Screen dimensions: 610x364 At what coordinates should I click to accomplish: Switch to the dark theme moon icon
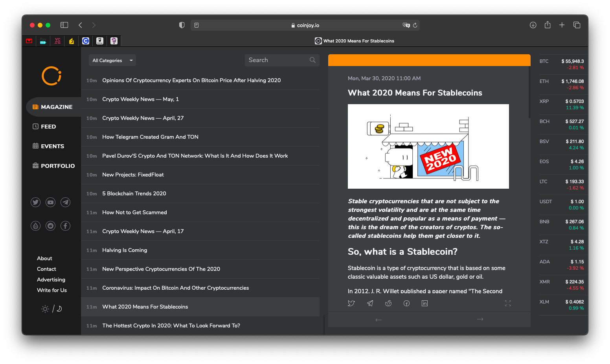(x=59, y=309)
